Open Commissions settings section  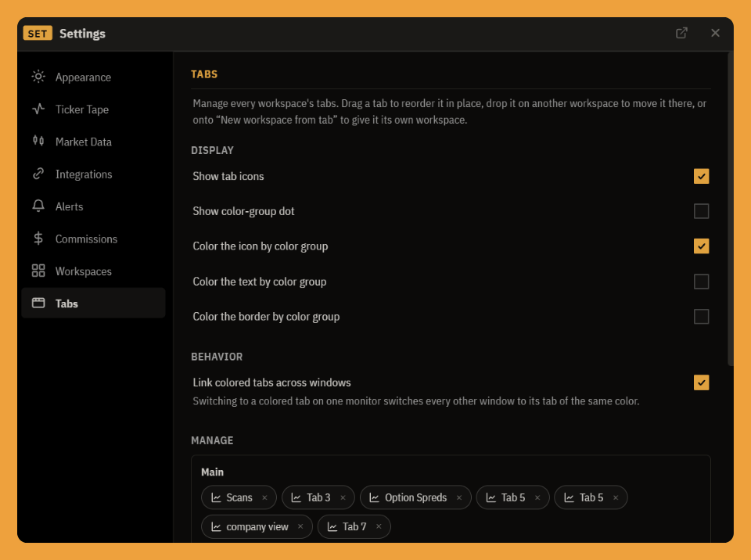pyautogui.click(x=93, y=239)
